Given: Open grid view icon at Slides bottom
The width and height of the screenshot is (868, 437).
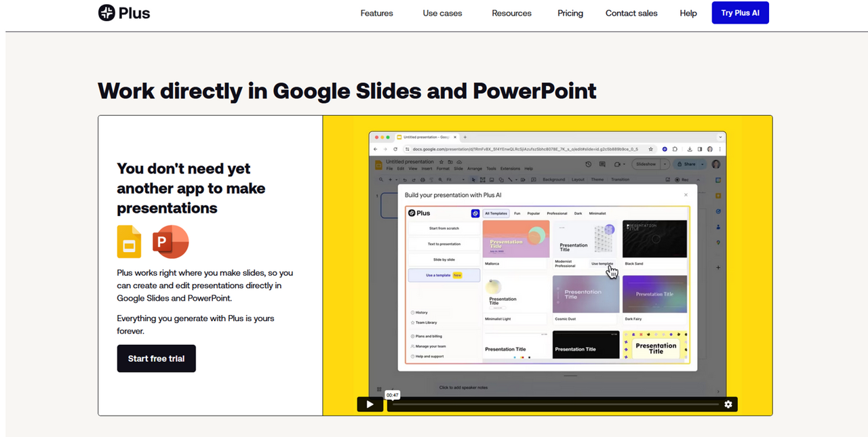Looking at the screenshot, I should click(380, 388).
